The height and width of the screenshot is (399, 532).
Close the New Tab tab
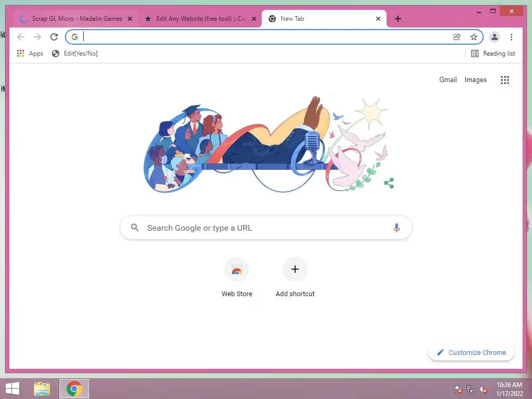point(378,19)
